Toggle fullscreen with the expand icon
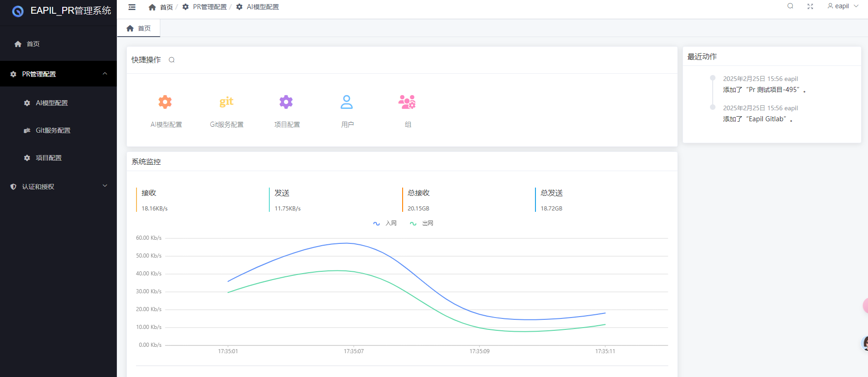868x377 pixels. [x=810, y=6]
